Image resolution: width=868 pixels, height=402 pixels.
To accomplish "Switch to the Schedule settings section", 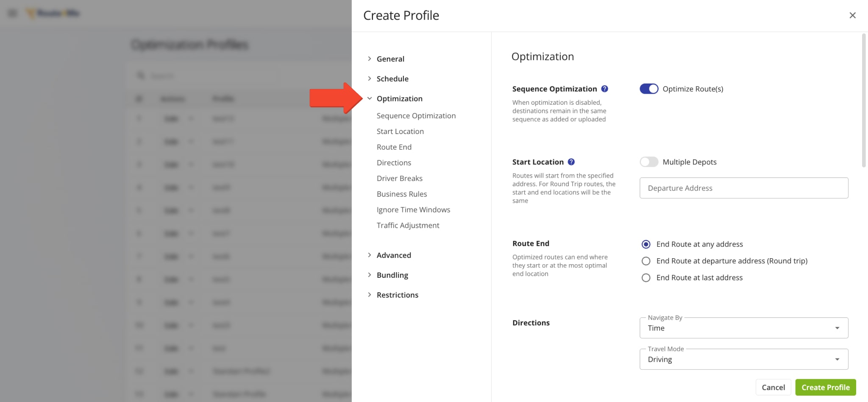I will 392,78.
